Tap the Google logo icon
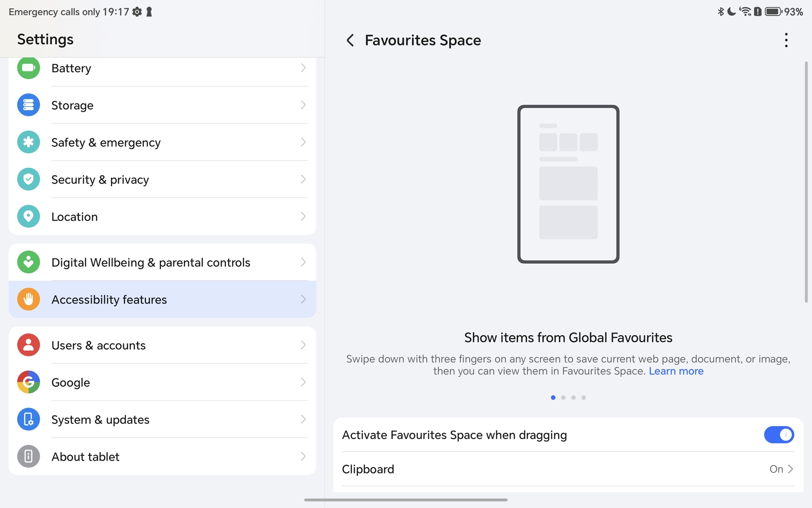The height and width of the screenshot is (508, 812). click(x=28, y=382)
